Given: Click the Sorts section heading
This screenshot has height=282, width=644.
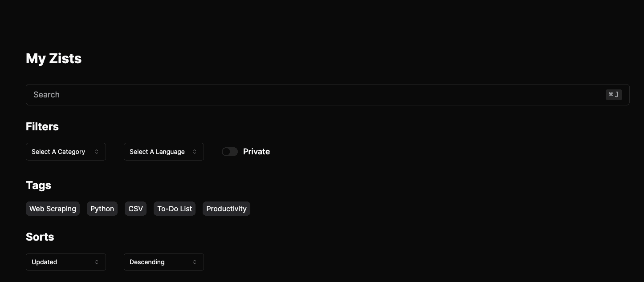Looking at the screenshot, I should click(40, 237).
